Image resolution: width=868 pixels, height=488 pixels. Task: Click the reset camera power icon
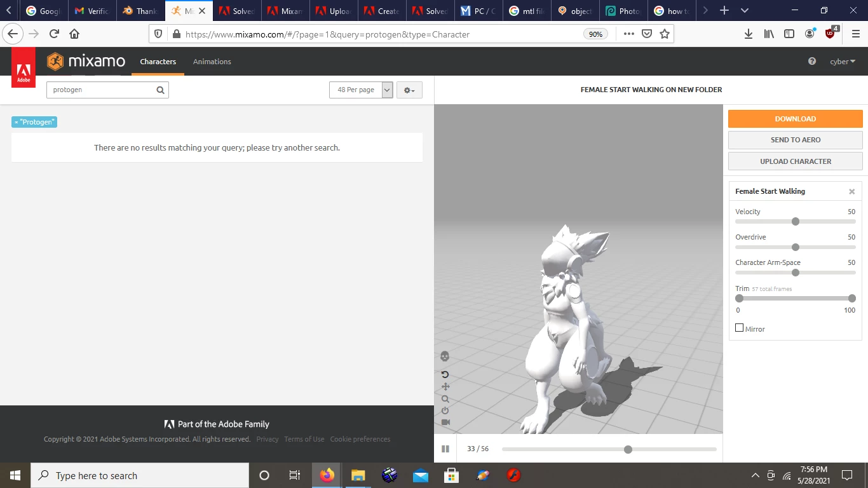[x=445, y=410]
